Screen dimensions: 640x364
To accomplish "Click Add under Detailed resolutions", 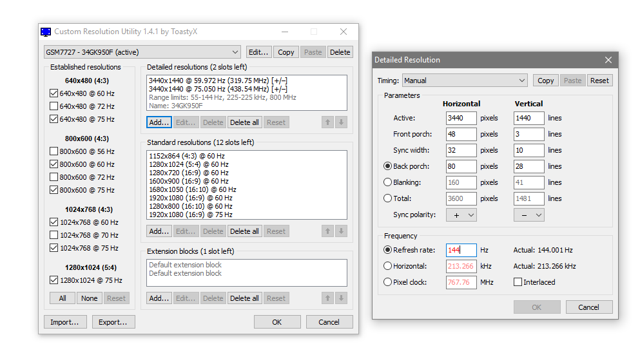I will pos(159,122).
